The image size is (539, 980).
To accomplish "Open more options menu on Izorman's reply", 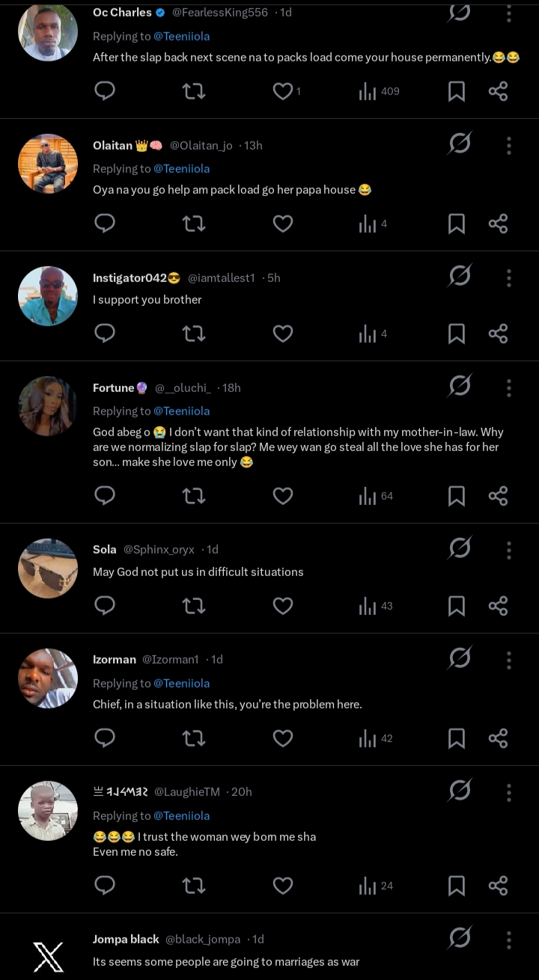I will tap(508, 659).
